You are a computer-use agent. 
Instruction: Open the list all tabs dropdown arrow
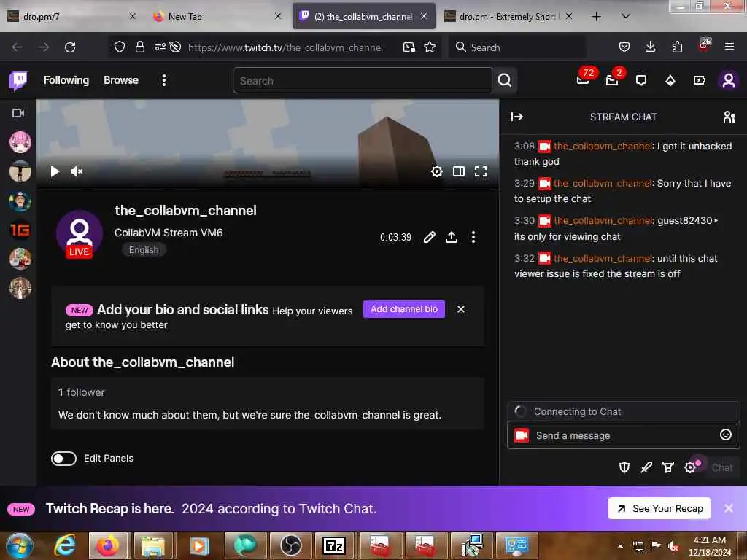pyautogui.click(x=626, y=16)
